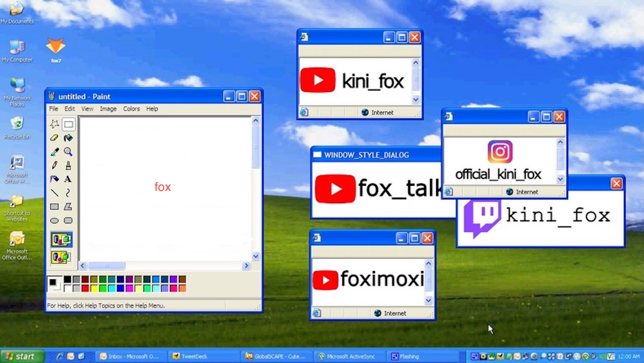Image resolution: width=644 pixels, height=363 pixels.
Task: Select the Fill With Color bucket tool
Action: [x=68, y=138]
